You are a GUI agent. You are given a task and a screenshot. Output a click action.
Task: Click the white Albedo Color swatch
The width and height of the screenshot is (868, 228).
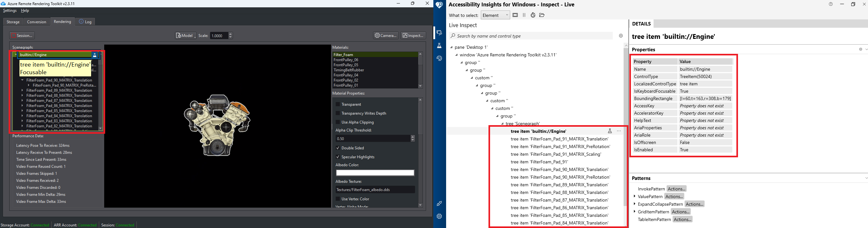(x=375, y=173)
